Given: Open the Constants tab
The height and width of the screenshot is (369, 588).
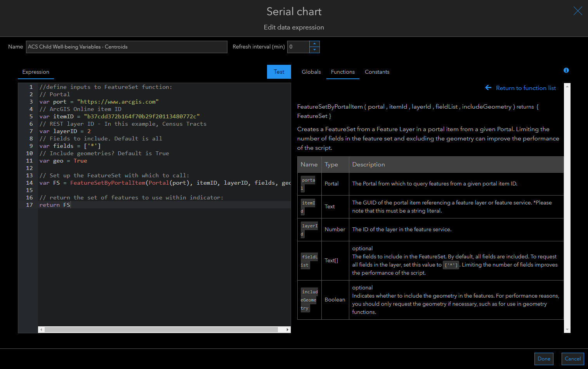Looking at the screenshot, I should [x=377, y=72].
